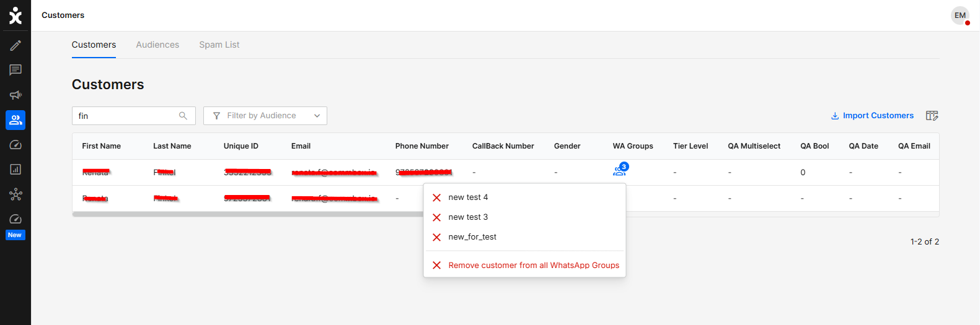
Task: Click the CallBack Number column header
Action: point(503,146)
